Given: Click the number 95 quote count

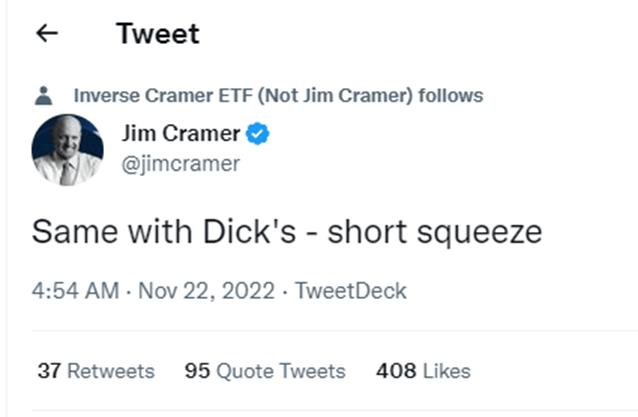Looking at the screenshot, I should [197, 371].
